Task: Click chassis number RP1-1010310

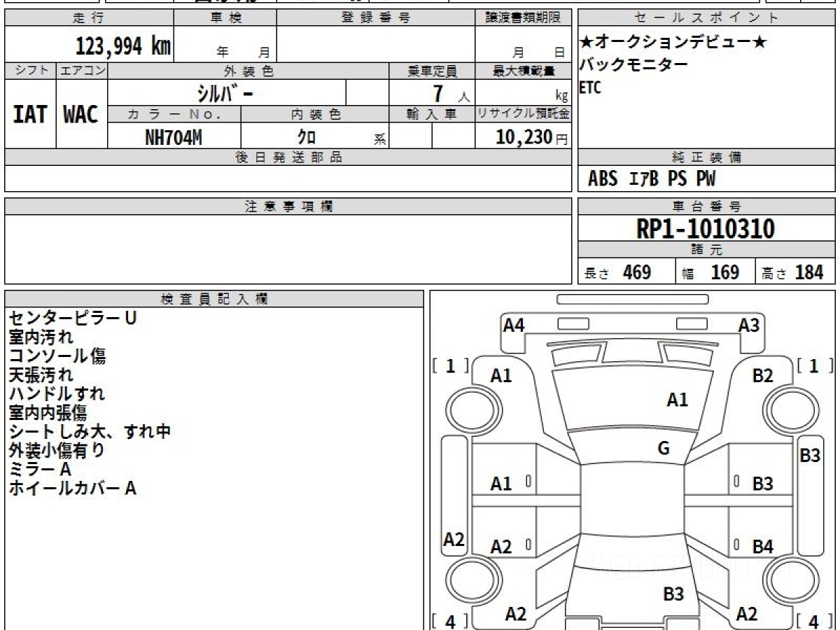Action: pos(705,229)
